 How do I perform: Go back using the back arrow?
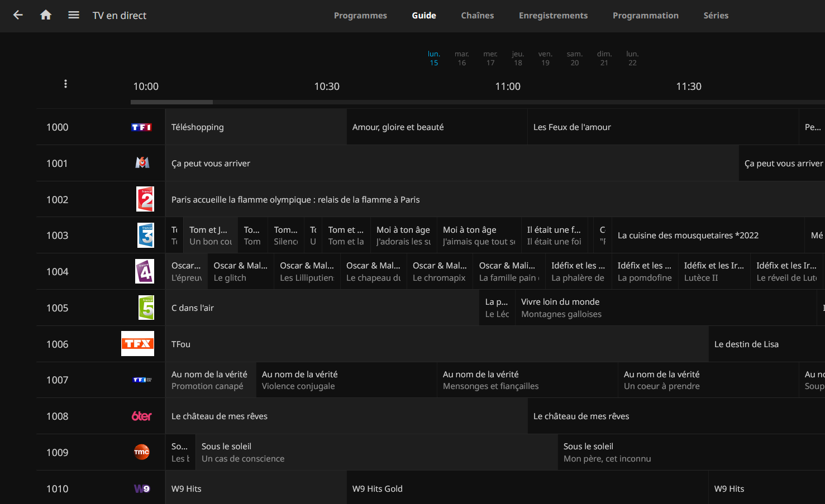click(x=18, y=15)
